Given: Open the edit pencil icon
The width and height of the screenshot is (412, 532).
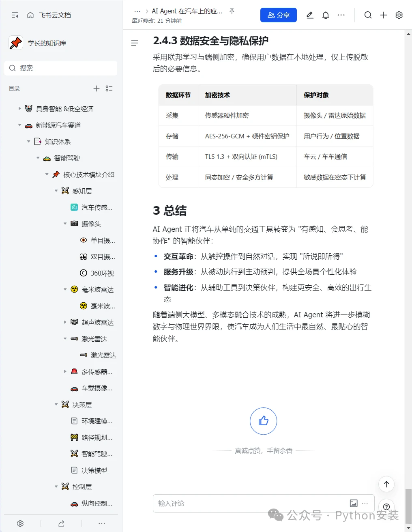Looking at the screenshot, I should click(310, 15).
